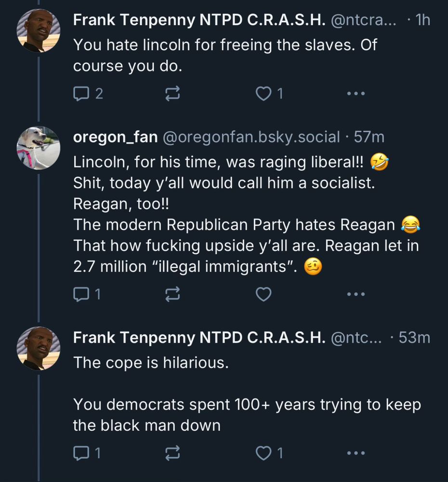Open more options on 'cope is hilarious' post
448x482 pixels.
coord(356,453)
